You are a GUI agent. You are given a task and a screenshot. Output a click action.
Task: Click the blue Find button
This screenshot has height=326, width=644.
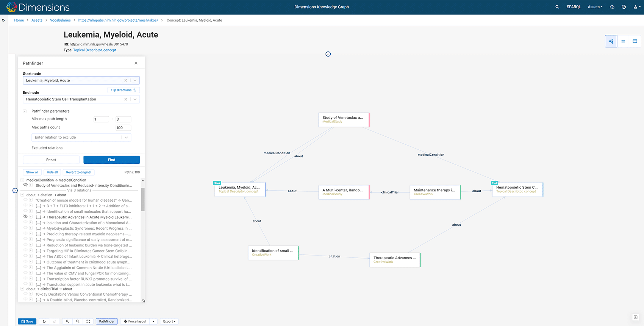point(111,160)
